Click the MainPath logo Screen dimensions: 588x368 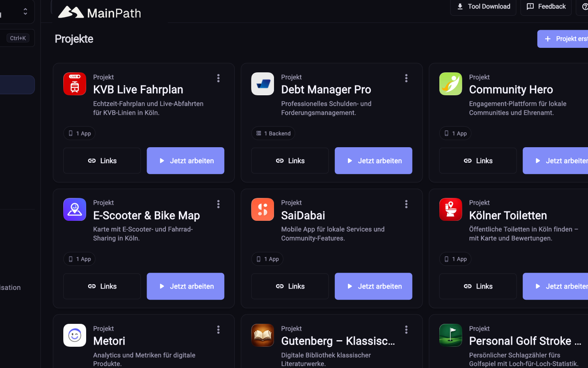coord(100,13)
